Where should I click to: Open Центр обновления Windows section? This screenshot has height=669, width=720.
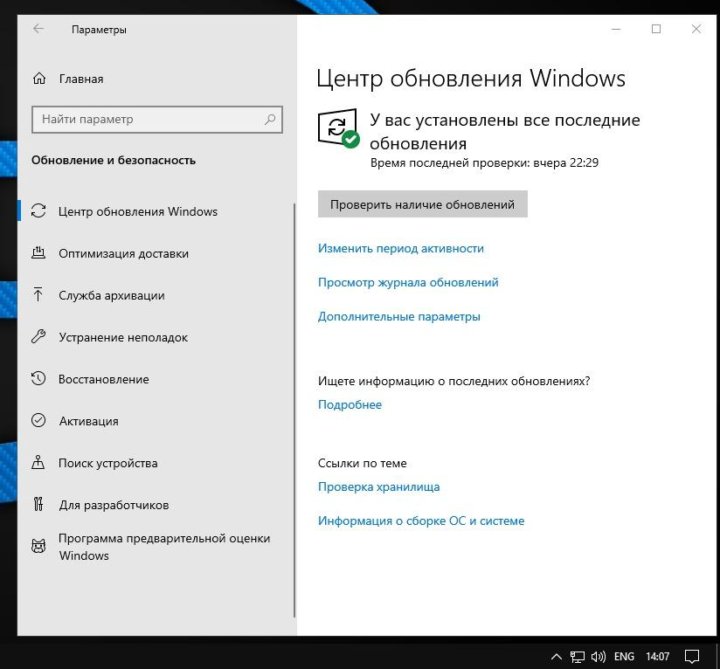click(138, 212)
